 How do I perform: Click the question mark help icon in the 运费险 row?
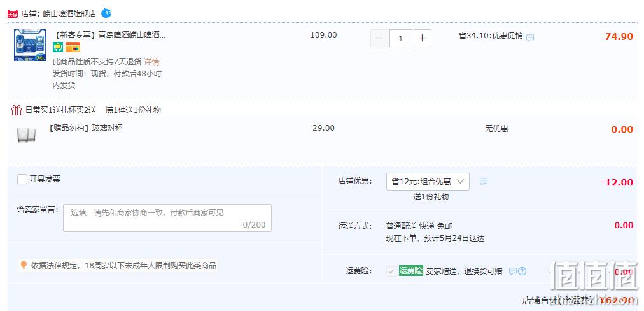click(x=522, y=271)
